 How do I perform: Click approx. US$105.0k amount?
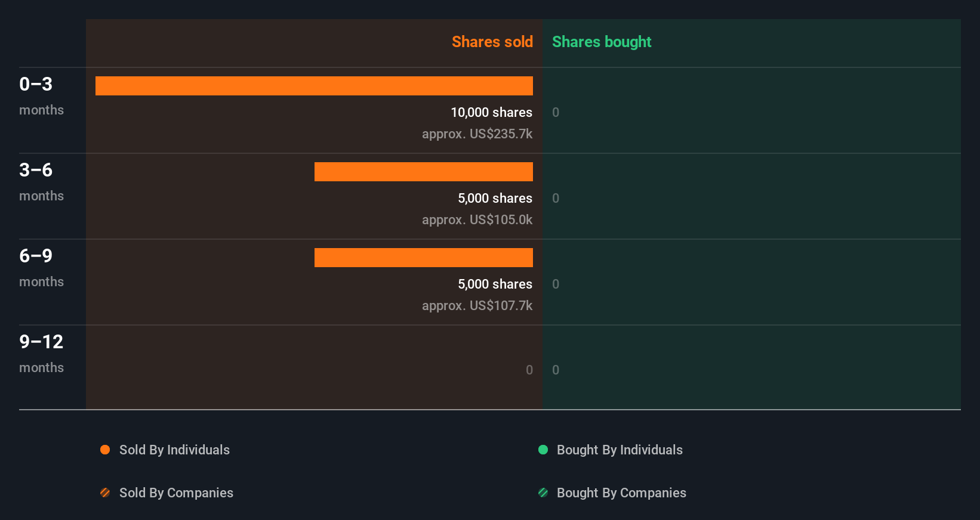tap(477, 220)
